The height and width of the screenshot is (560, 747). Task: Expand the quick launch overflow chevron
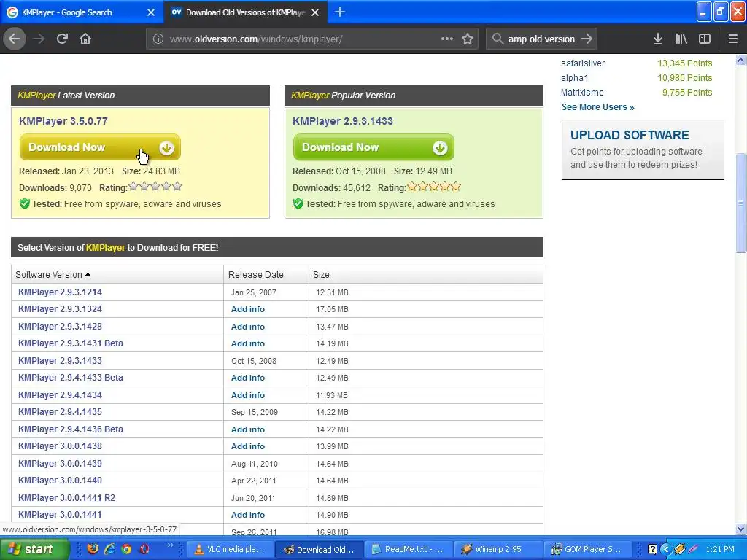tap(170, 545)
